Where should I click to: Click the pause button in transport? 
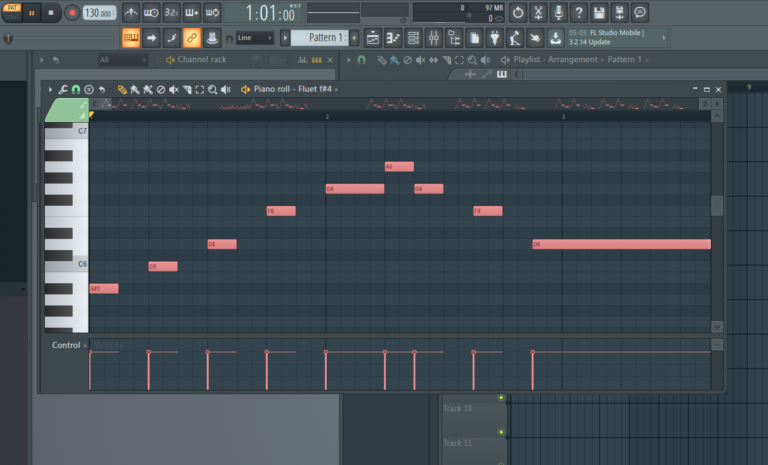pos(32,13)
